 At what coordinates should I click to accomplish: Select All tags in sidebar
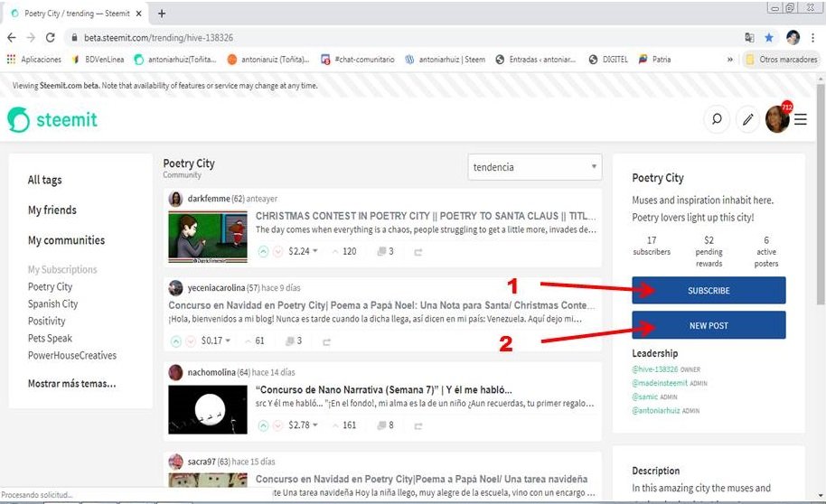pyautogui.click(x=45, y=180)
